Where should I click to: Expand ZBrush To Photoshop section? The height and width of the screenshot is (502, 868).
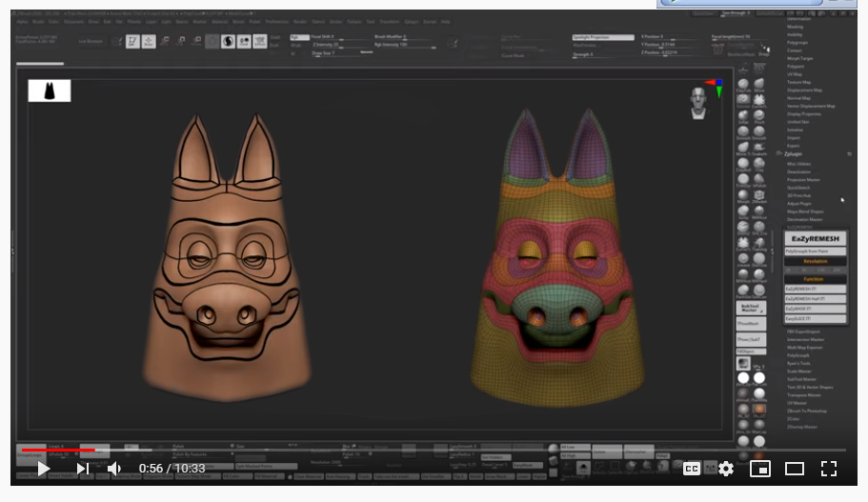(807, 412)
